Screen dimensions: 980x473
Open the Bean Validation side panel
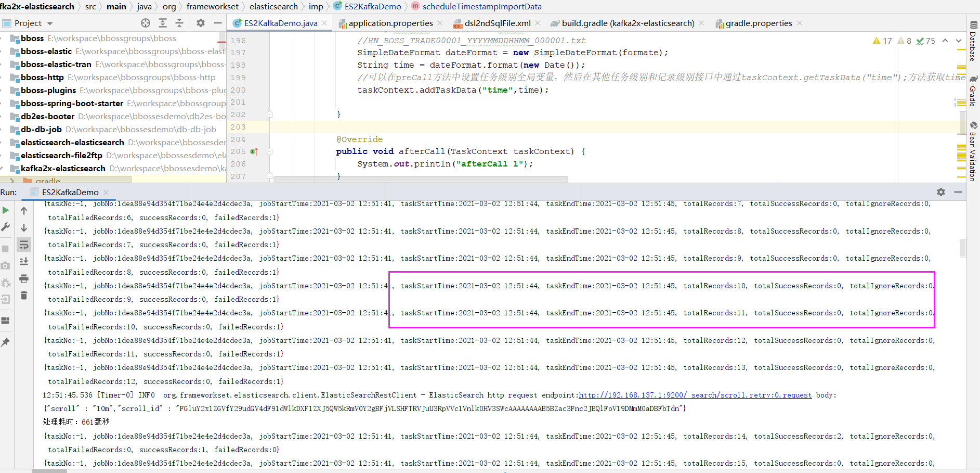(x=973, y=151)
